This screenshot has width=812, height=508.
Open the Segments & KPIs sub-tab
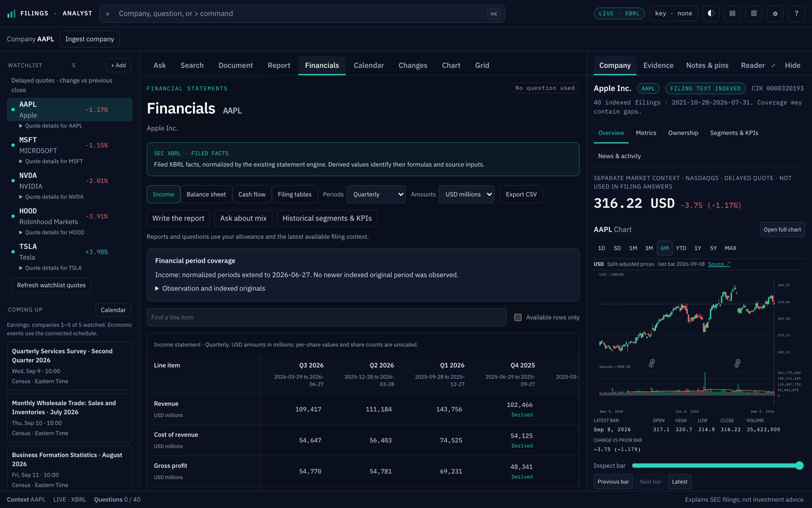(734, 133)
